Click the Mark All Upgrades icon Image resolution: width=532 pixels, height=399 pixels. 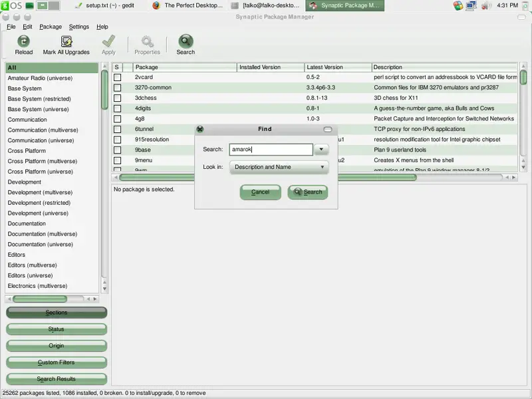[x=66, y=41]
